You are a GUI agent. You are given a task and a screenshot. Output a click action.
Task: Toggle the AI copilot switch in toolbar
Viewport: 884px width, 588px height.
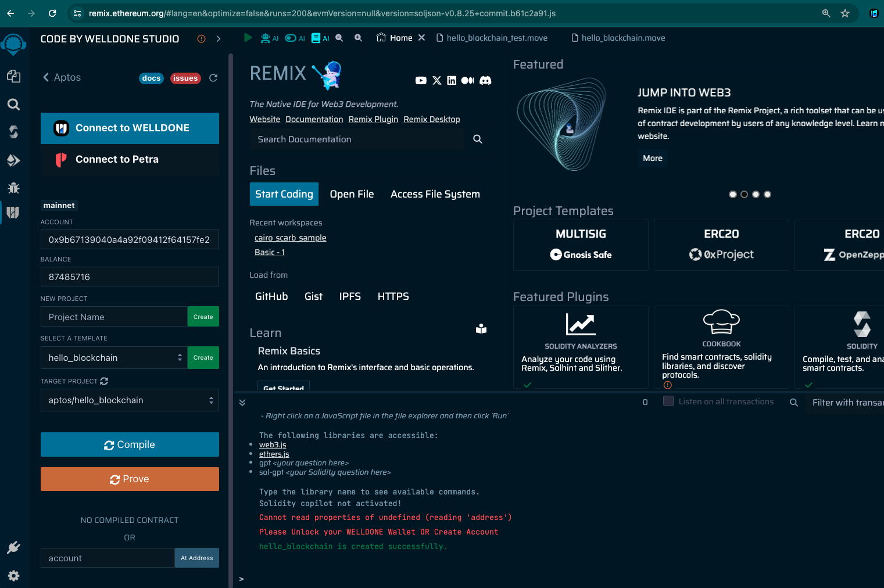point(291,38)
